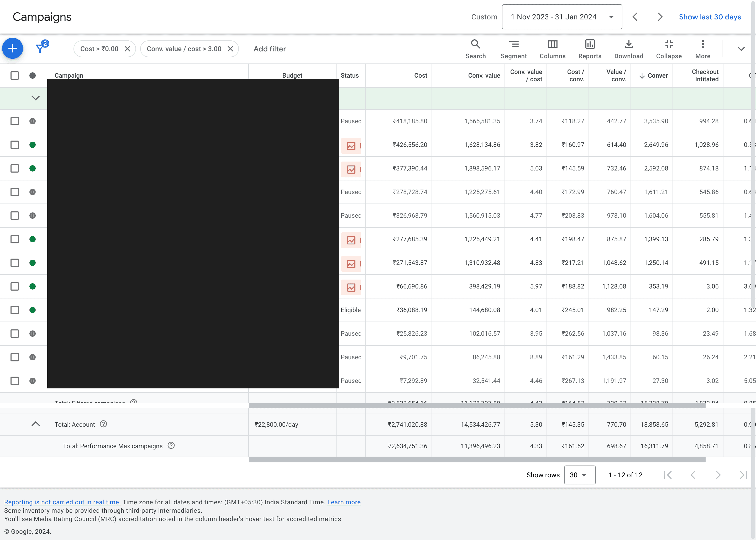Click enabled green dot in ₹426,556.20 row
Viewport: 756px width, 540px height.
(32, 145)
